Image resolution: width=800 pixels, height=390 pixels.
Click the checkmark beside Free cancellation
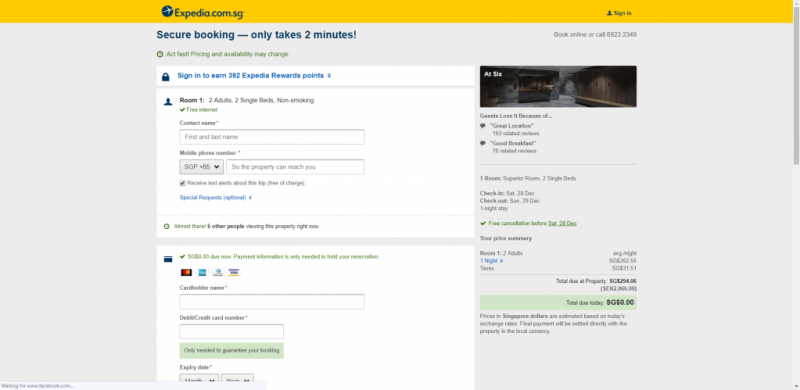(483, 223)
